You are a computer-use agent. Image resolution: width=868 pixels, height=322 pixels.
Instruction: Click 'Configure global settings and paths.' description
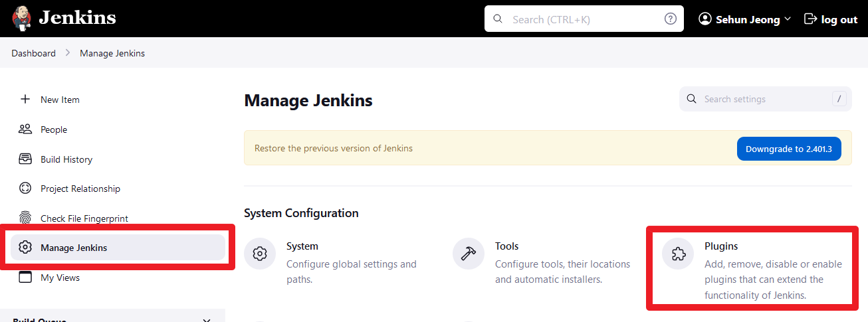point(352,272)
